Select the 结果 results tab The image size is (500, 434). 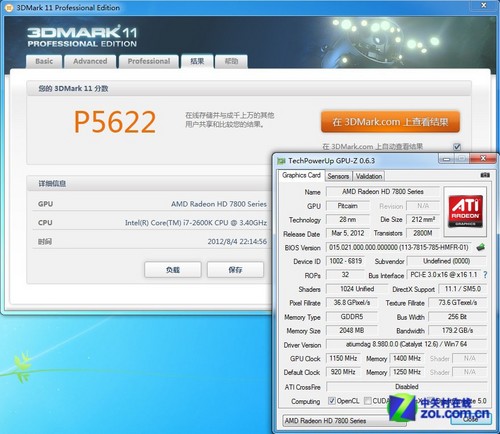(197, 61)
